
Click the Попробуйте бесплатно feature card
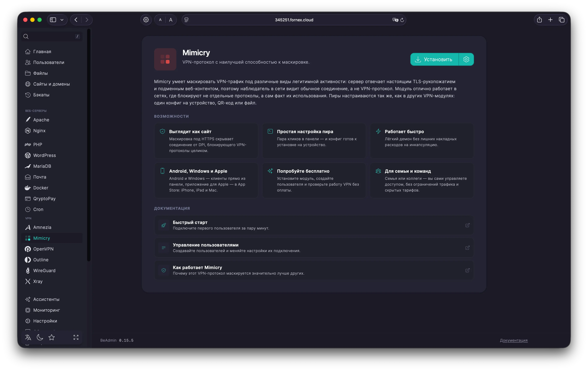click(314, 181)
